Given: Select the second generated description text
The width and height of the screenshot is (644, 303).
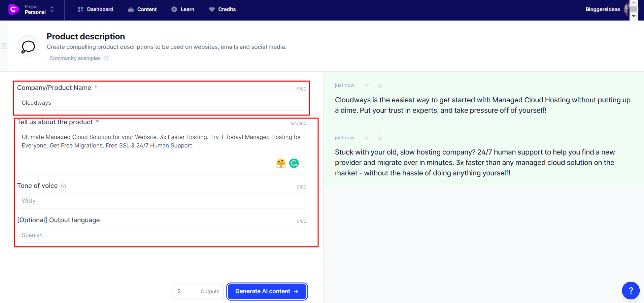Looking at the screenshot, I should click(475, 163).
